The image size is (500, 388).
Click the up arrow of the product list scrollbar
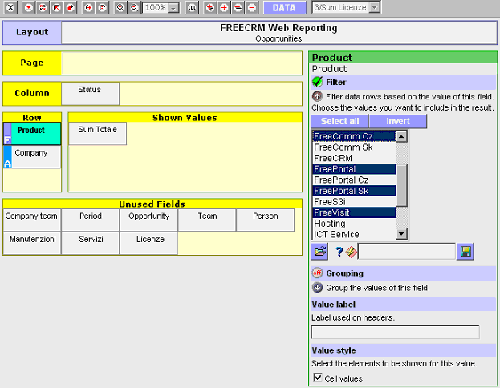tap(401, 136)
